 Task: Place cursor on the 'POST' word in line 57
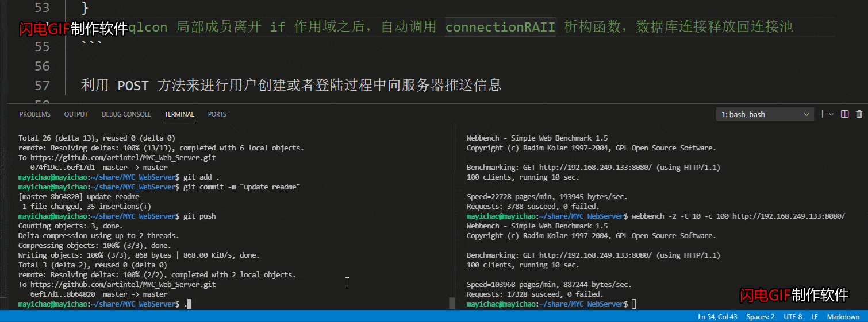[x=133, y=86]
